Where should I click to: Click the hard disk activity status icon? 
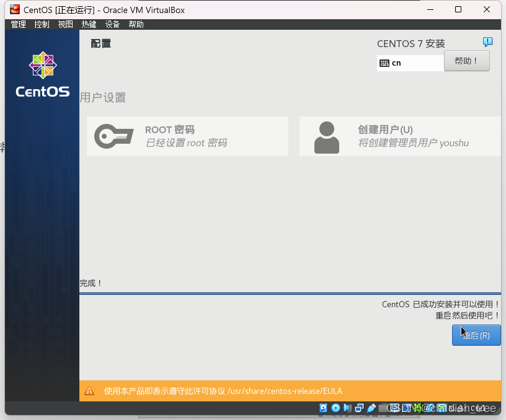click(x=323, y=408)
